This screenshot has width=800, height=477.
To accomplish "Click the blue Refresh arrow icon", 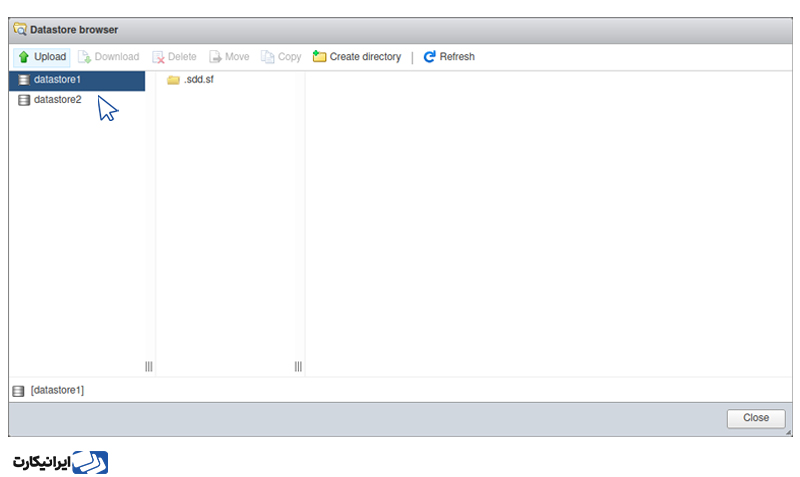I will point(430,57).
